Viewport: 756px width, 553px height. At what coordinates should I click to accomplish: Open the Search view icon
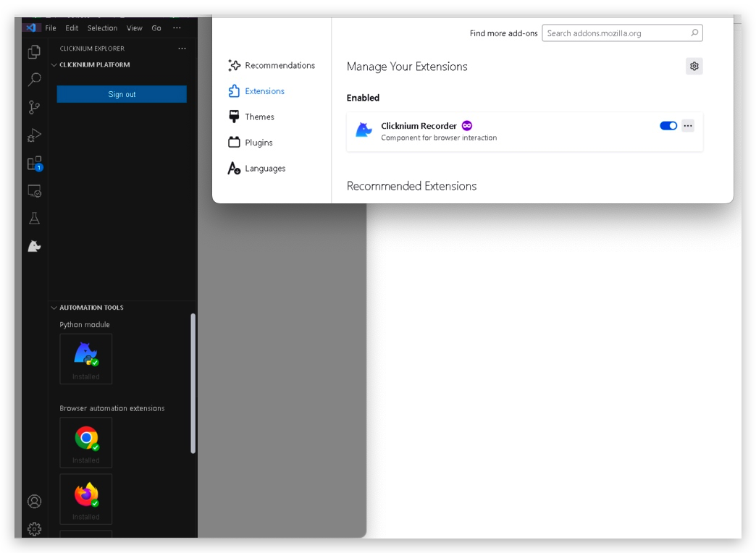tap(34, 80)
